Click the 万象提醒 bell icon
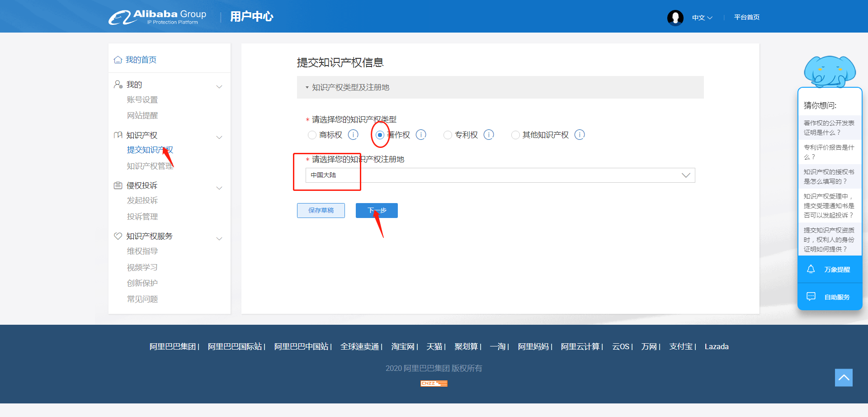 tap(811, 269)
